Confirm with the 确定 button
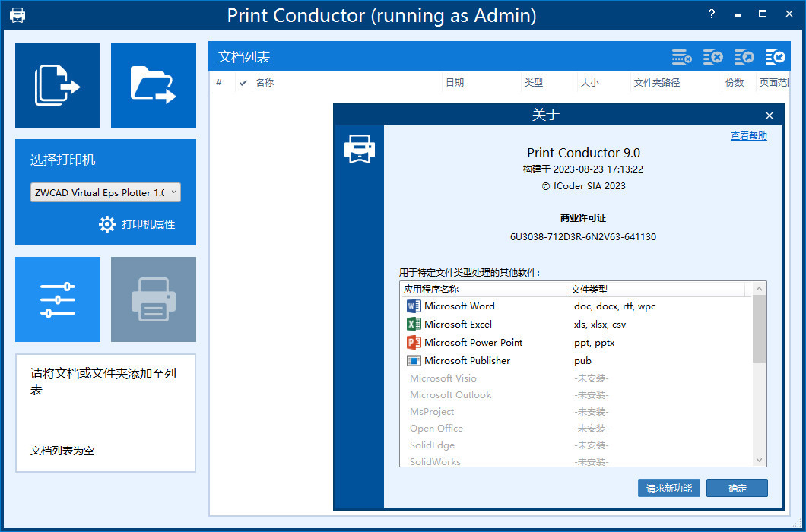The height and width of the screenshot is (532, 806). coord(737,489)
